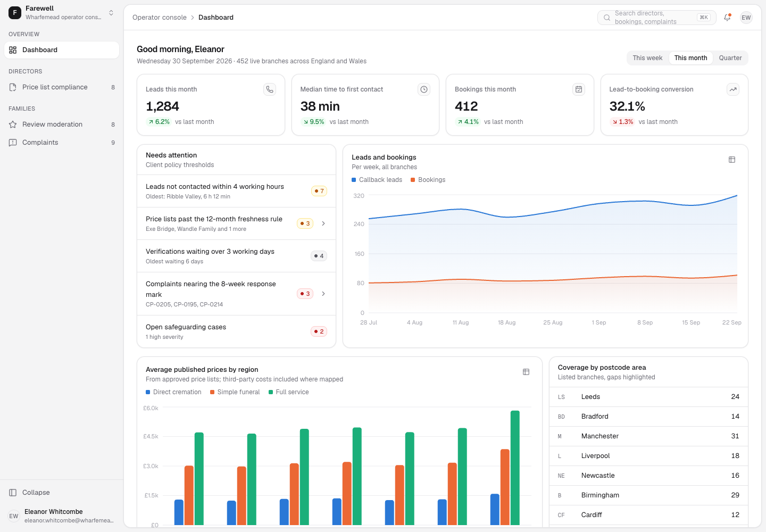Click the 9.5% median time badge

313,122
